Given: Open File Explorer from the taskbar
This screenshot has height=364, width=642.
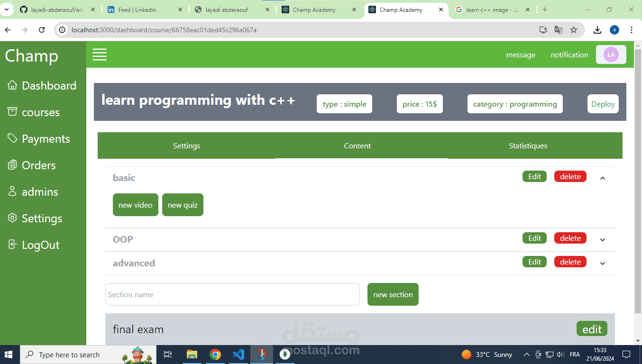Looking at the screenshot, I should coord(192,355).
